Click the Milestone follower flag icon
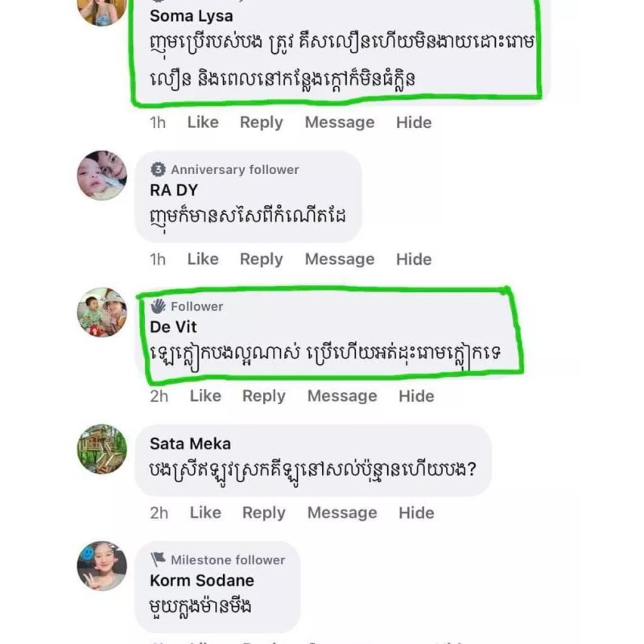The image size is (644, 644). point(158,559)
